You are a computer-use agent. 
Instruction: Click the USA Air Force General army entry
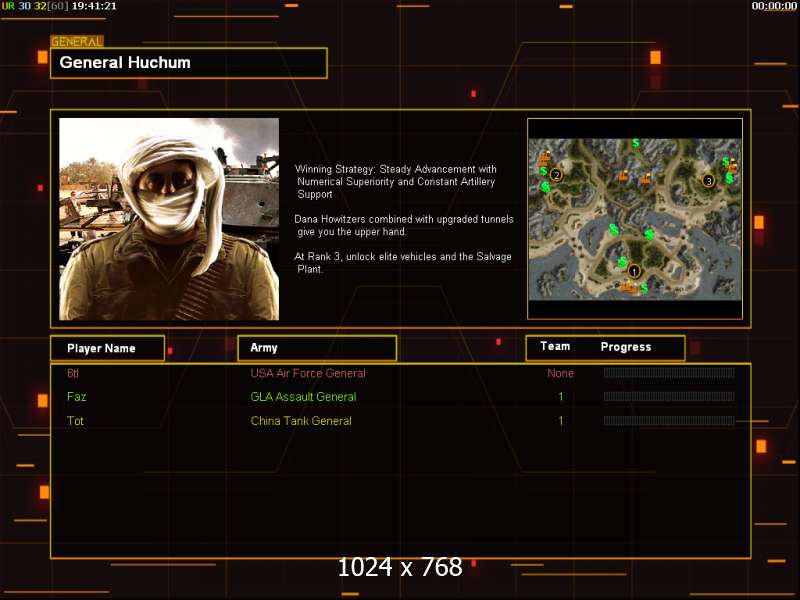coord(308,373)
